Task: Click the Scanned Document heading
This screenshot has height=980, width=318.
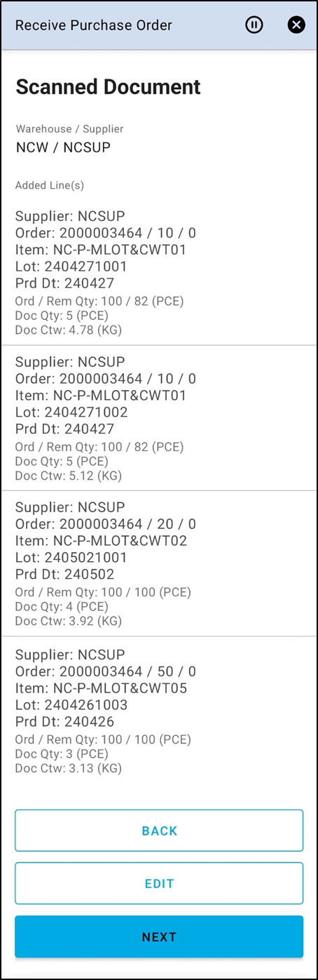Action: pyautogui.click(x=108, y=87)
